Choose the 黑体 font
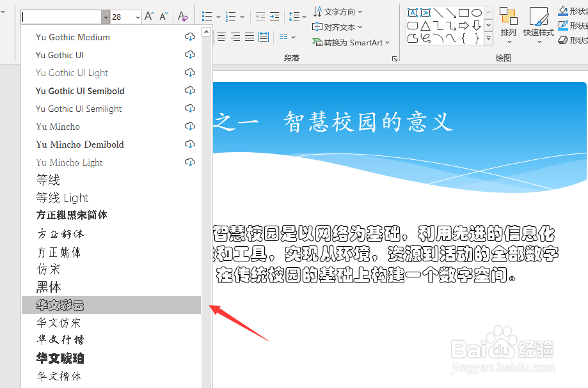588x388 pixels. [111, 287]
